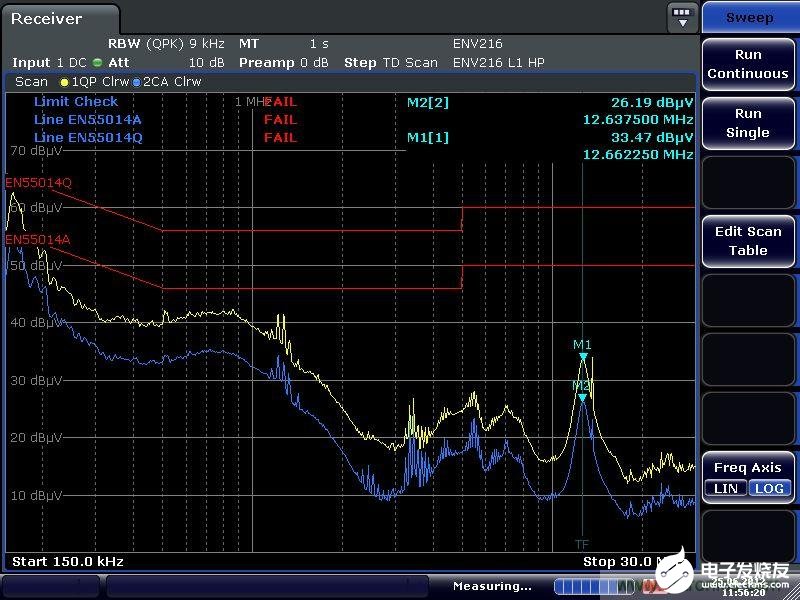Click the TF marker at the graph bottom
Viewport: 800px width, 600px height.
coord(582,544)
